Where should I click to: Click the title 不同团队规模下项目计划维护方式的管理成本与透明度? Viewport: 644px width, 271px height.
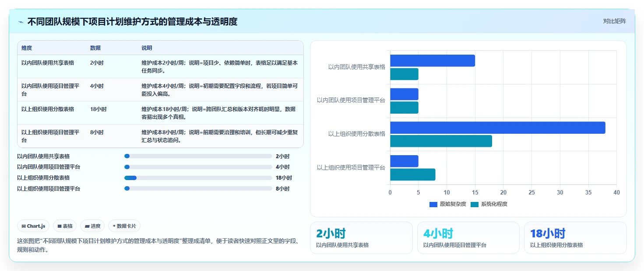(x=132, y=21)
